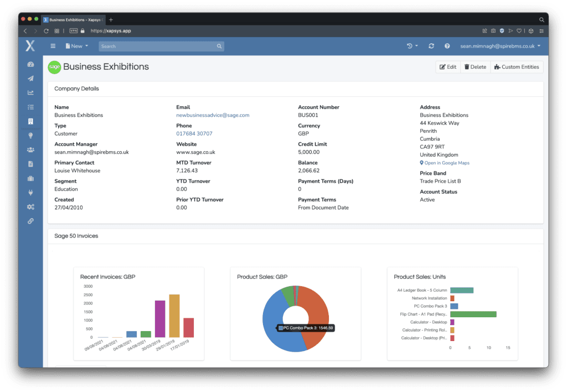Open the dashboard gauge icon in sidebar
This screenshot has width=567, height=392.
31,64
